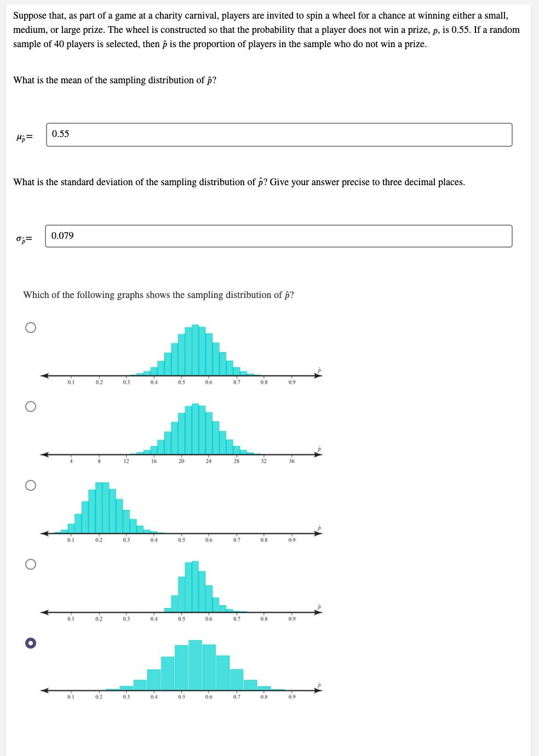Choose the left-skewed histogram peaking near 0.2
Screen dimensions: 539x756
click(x=31, y=484)
